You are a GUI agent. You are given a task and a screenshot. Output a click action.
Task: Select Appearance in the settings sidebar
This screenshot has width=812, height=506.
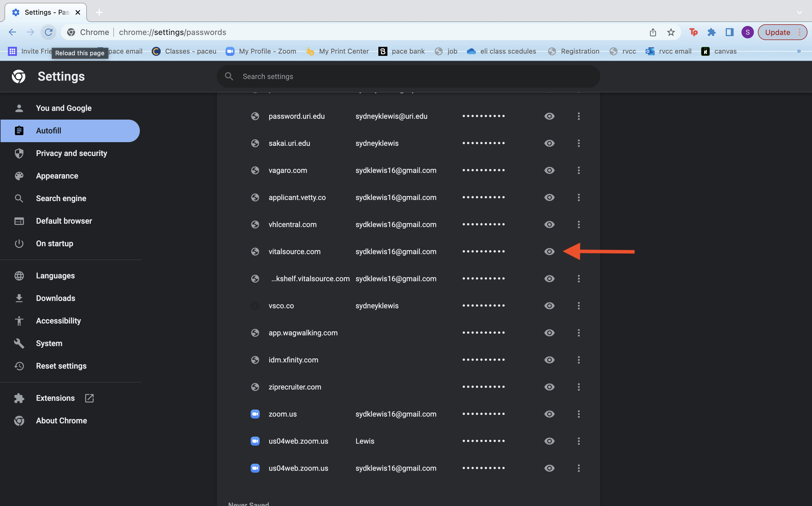pyautogui.click(x=57, y=176)
